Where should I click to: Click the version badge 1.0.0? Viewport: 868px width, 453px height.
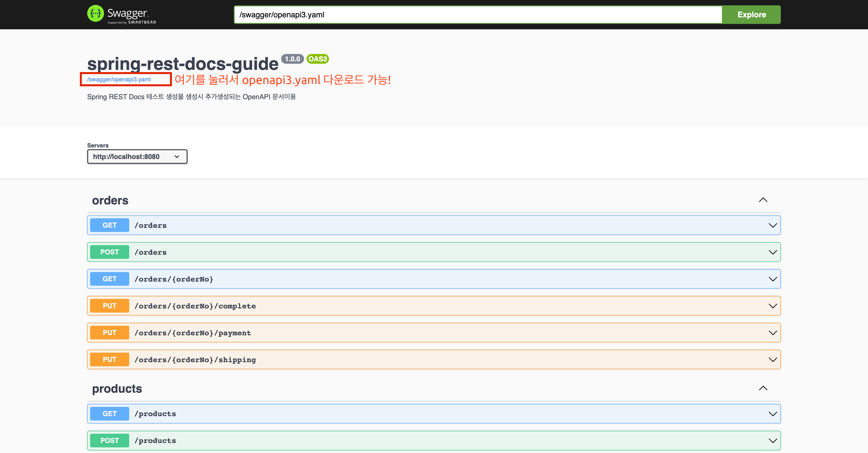(293, 59)
